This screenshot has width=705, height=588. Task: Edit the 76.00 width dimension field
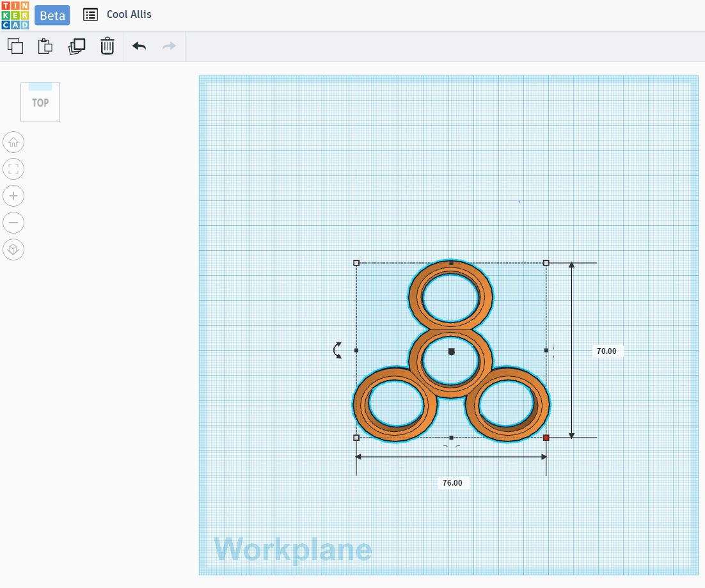coord(453,483)
